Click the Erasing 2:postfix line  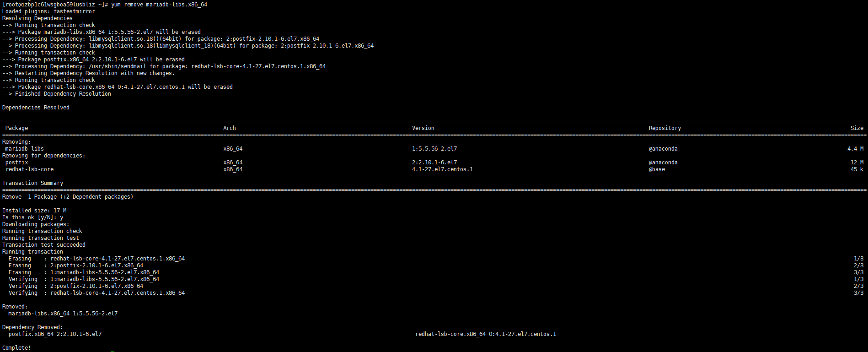click(76, 265)
